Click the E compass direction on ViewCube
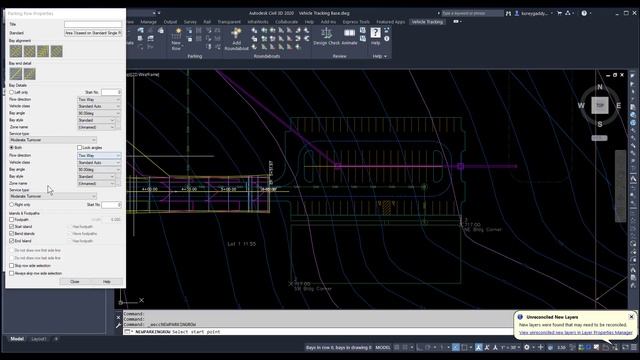The width and height of the screenshot is (640, 360). 618,106
